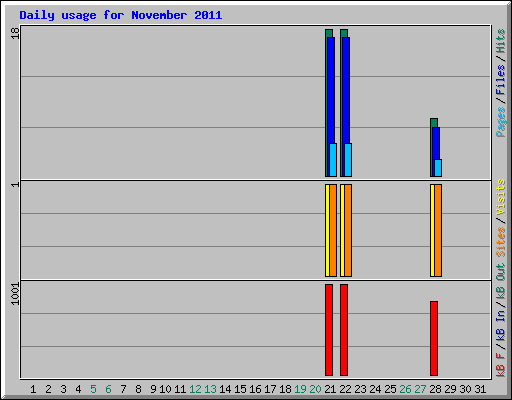Click the cyan Pages bar for day 21
Screen dimensions: 512x400
(x=333, y=160)
